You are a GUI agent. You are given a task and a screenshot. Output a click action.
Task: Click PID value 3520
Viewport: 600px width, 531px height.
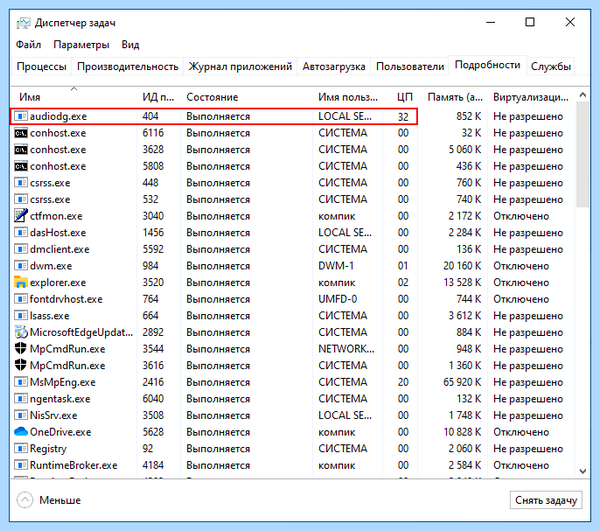(x=153, y=282)
